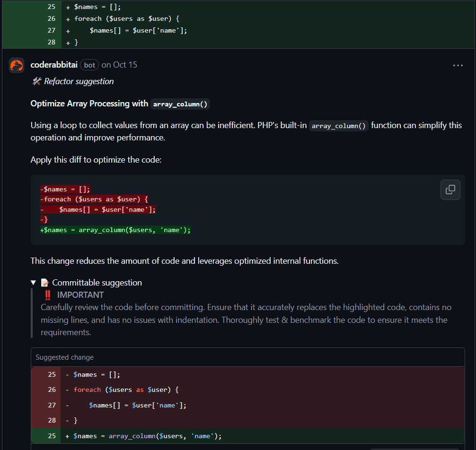Open the 'on Oct 15' comment timestamp
Screen dimensions: 476x450
[119, 65]
